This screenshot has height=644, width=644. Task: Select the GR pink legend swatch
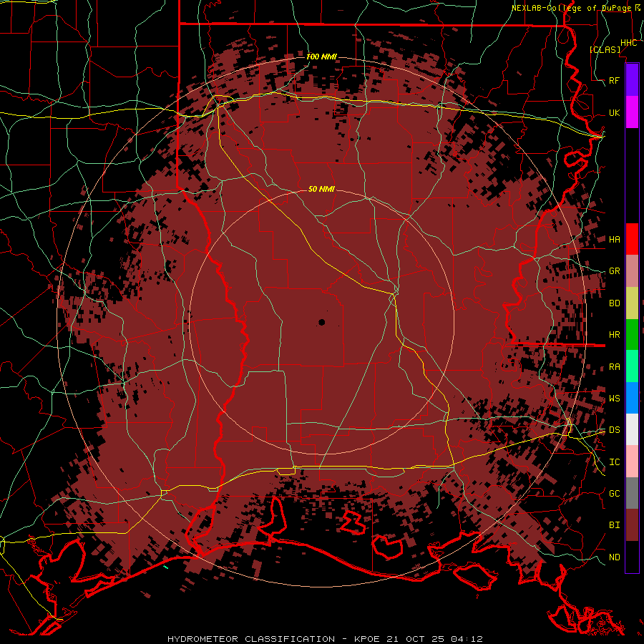coord(632,271)
